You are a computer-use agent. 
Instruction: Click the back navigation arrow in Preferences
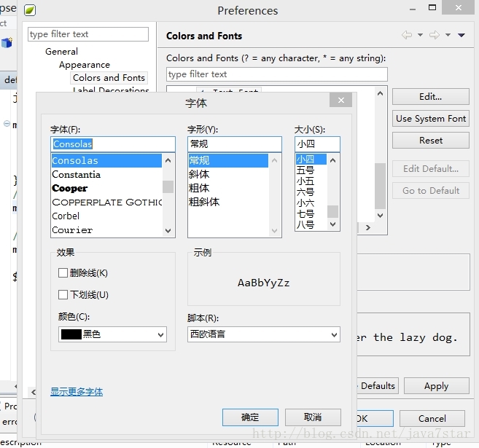click(407, 35)
